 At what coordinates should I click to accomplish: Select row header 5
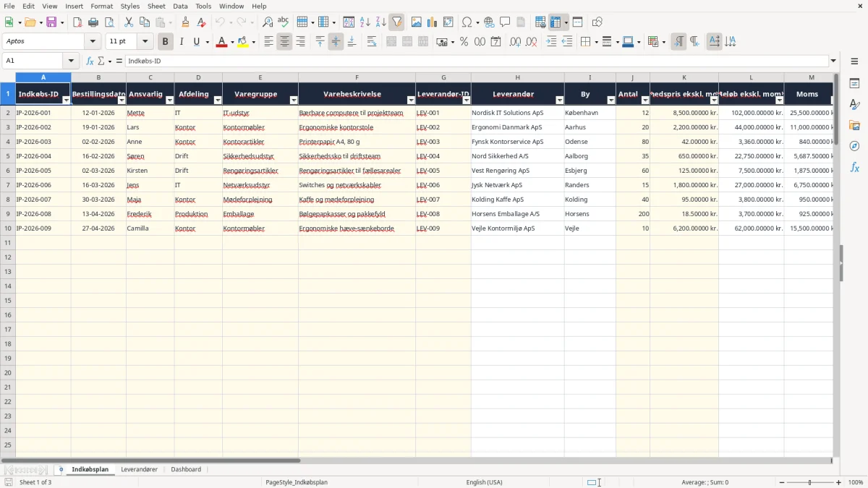(x=8, y=156)
